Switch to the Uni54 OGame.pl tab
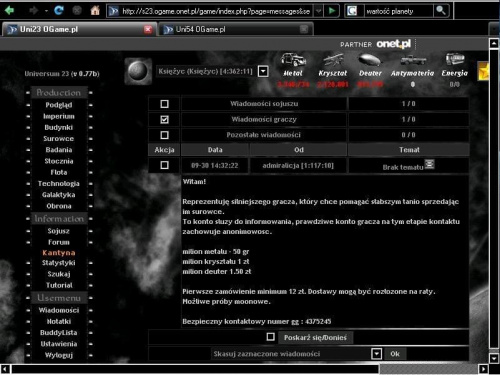This screenshot has width=500, height=375. point(235,30)
